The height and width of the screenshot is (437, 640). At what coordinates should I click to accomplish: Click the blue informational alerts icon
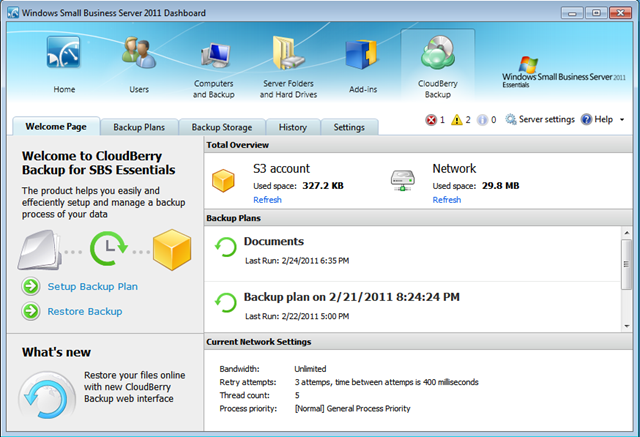coord(482,120)
